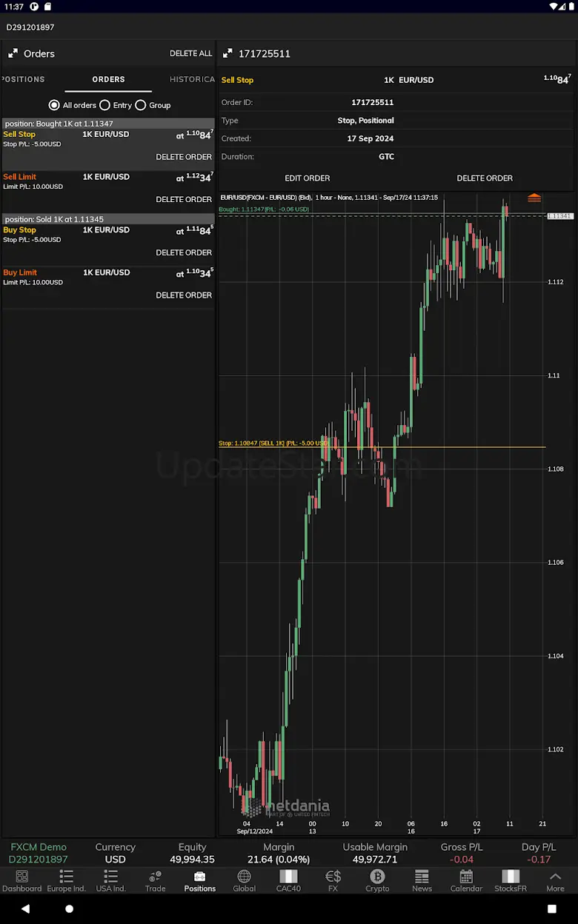
Task: Click account number D291201897 at top
Action: coord(30,27)
